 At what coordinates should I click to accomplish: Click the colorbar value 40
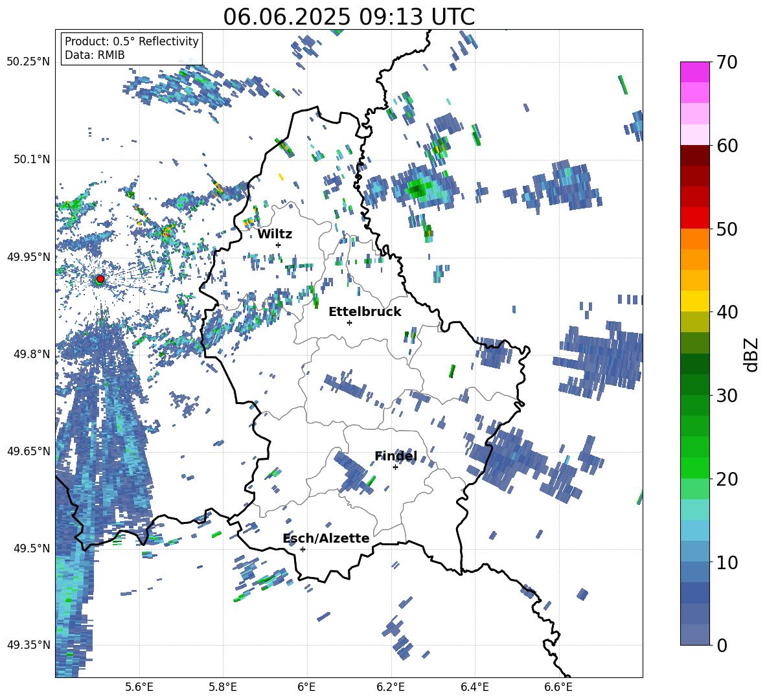(x=727, y=312)
